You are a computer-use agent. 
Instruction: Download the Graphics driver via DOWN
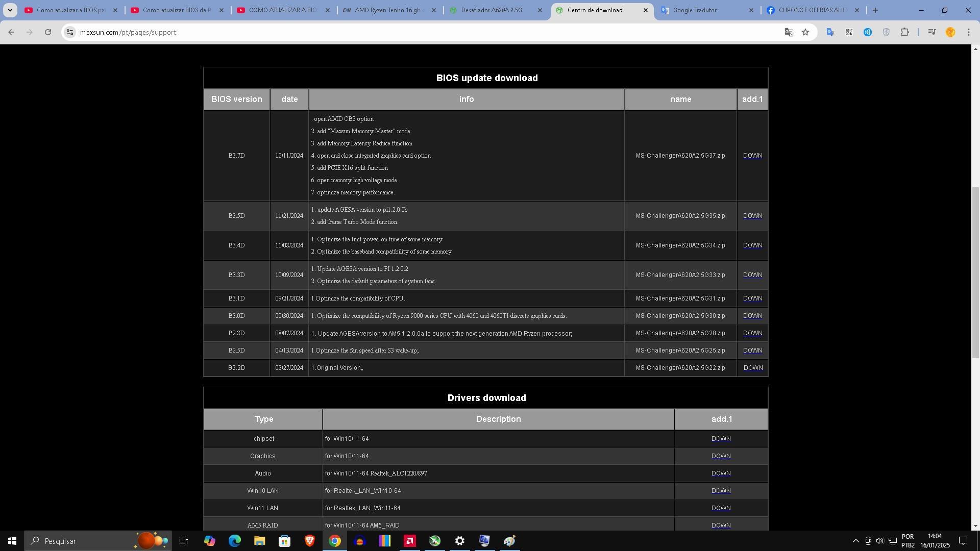pos(721,456)
